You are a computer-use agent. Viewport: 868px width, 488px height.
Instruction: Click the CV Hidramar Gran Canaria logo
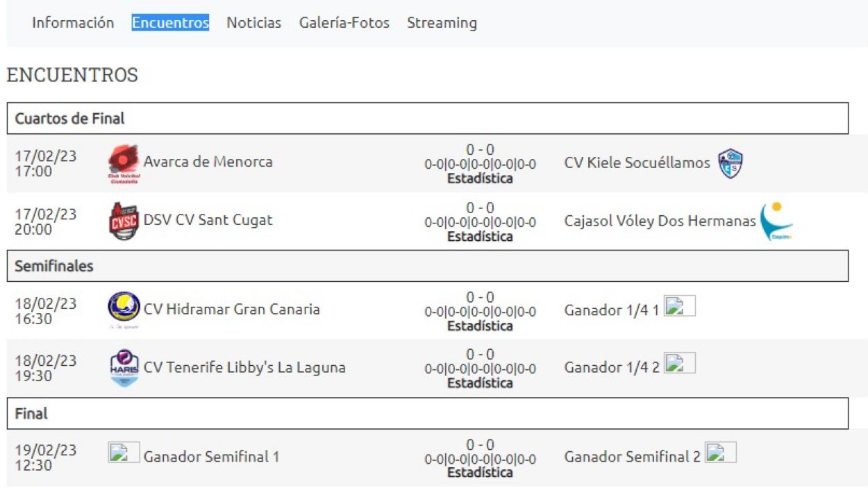tap(124, 309)
